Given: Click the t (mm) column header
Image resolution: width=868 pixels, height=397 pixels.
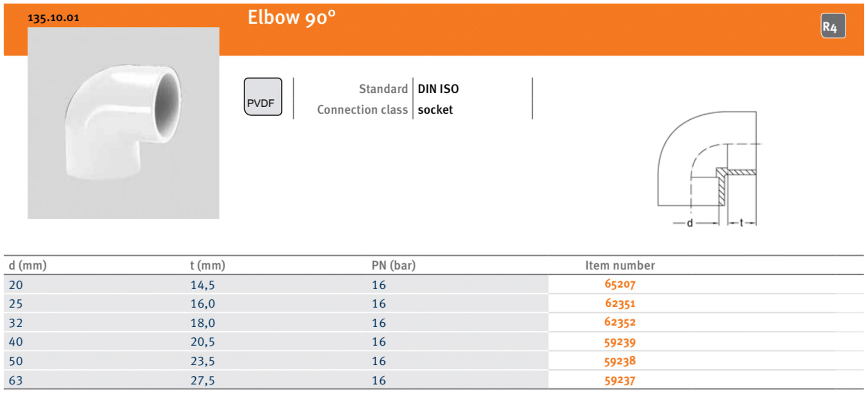Looking at the screenshot, I should (x=208, y=266).
